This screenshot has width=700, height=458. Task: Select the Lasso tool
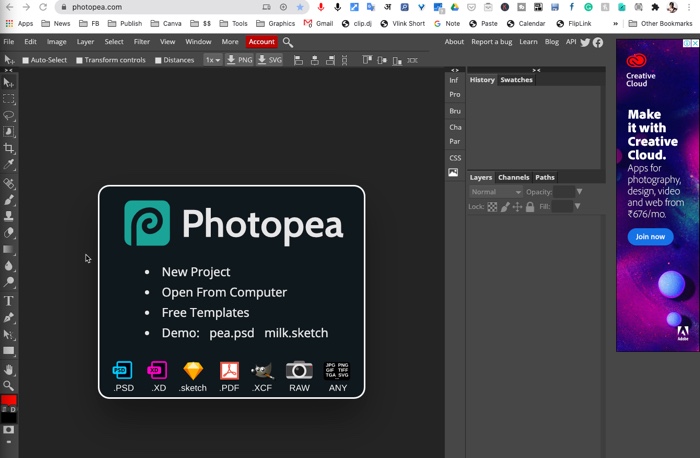point(8,116)
